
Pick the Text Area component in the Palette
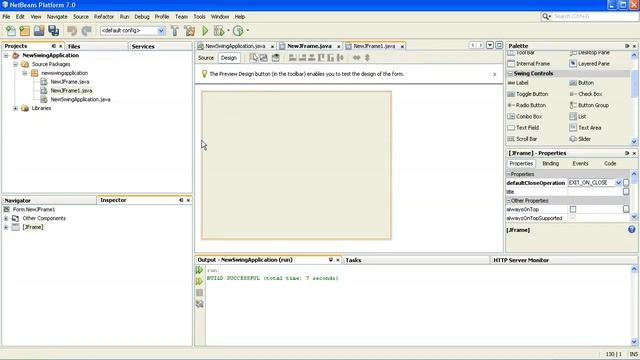click(585, 128)
